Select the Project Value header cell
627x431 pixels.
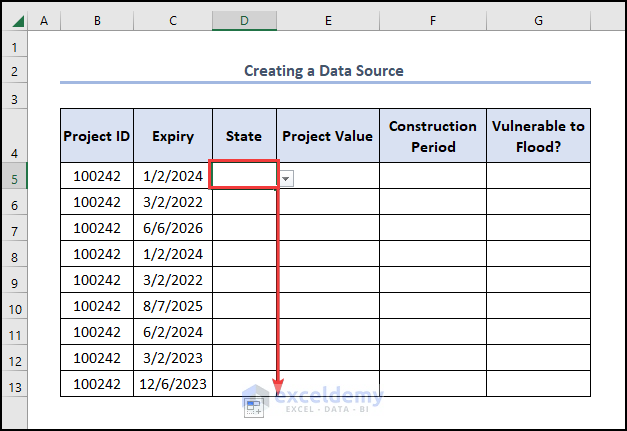tap(328, 136)
